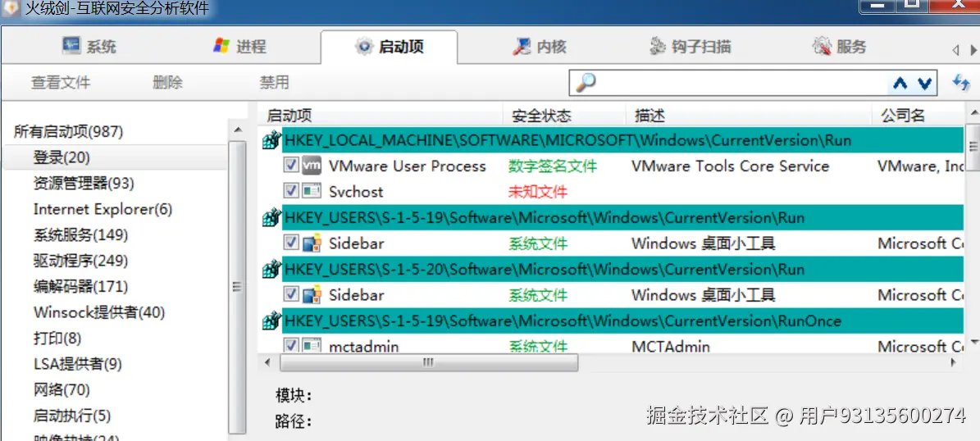
Task: Click the MCTAdmin description cell
Action: pyautogui.click(x=671, y=346)
